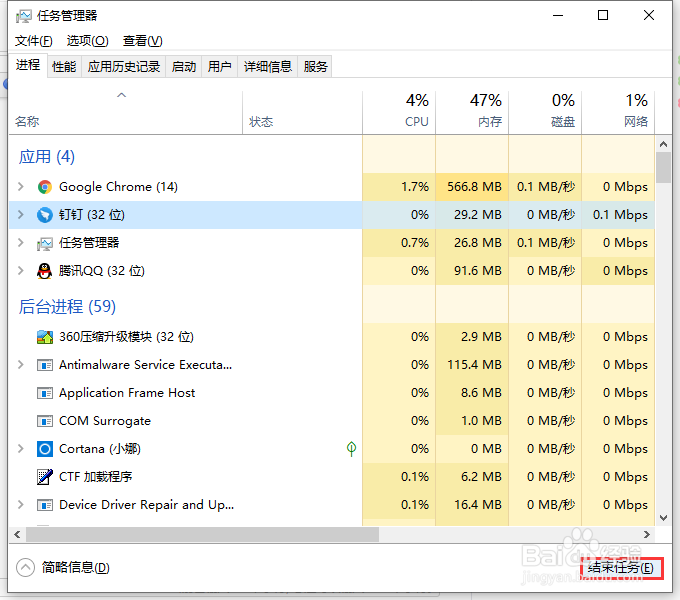Select the 腾讯QQ (32 位) row name
Viewport: 680px width, 600px height.
click(x=101, y=271)
